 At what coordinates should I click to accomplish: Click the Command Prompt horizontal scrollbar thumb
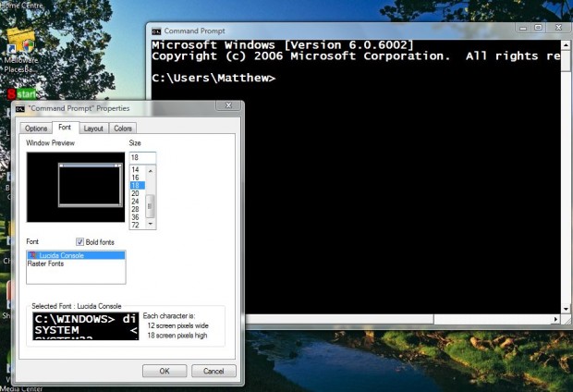340,319
